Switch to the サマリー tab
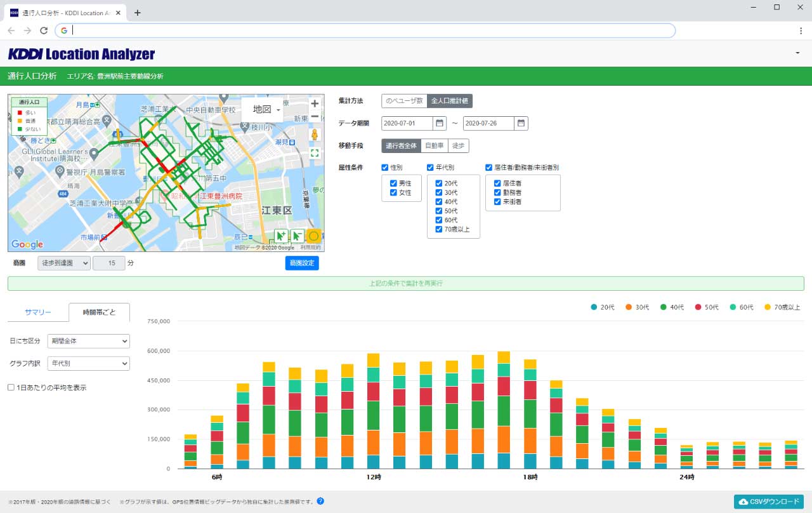Screen dimensions: 812x513 [38, 312]
